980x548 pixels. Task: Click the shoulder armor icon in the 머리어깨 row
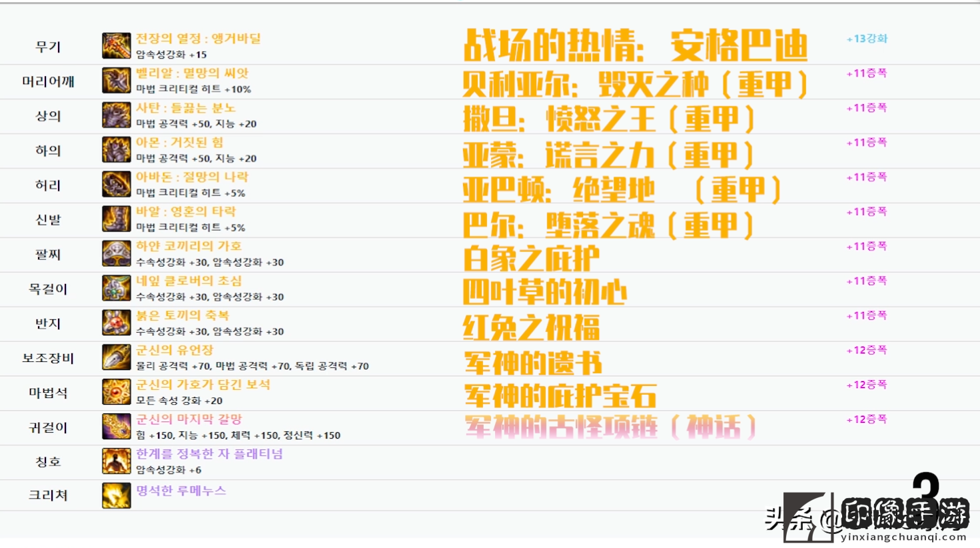(x=116, y=81)
